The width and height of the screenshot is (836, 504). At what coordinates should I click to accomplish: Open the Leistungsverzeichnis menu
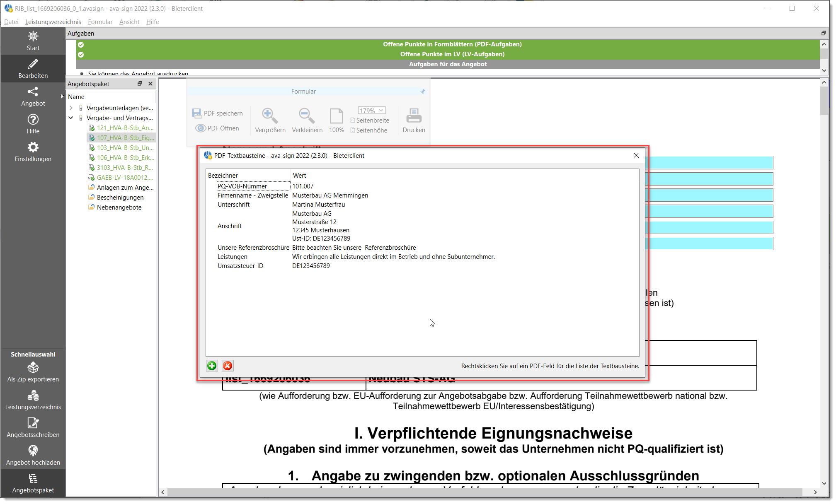tap(53, 22)
